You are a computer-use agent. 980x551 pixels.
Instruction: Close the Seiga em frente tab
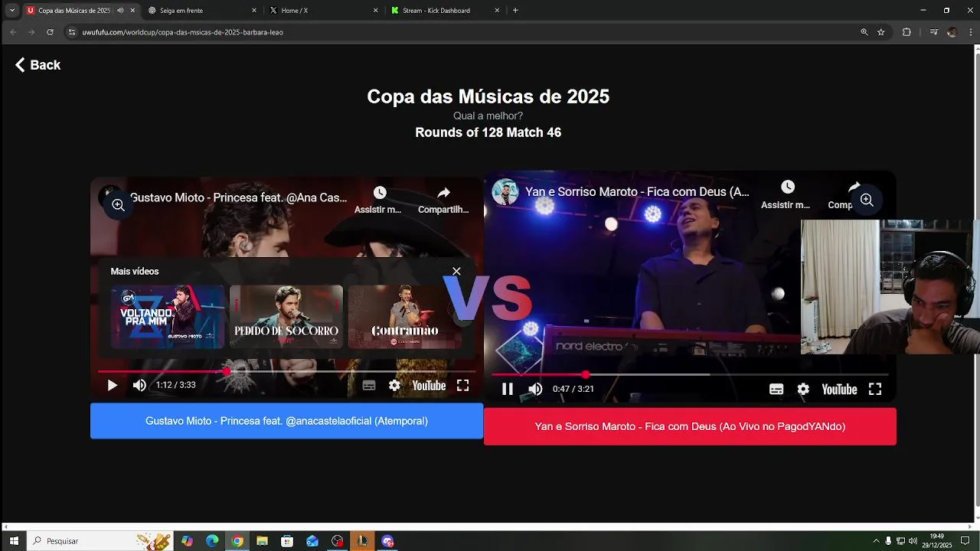[x=254, y=11]
